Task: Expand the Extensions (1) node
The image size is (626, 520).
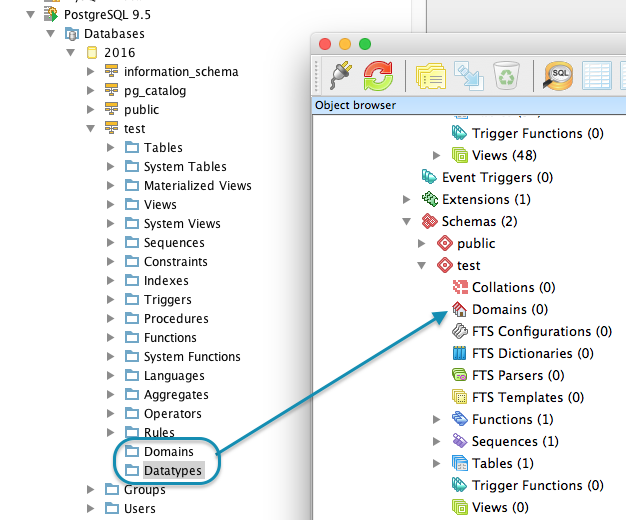Action: pyautogui.click(x=406, y=199)
